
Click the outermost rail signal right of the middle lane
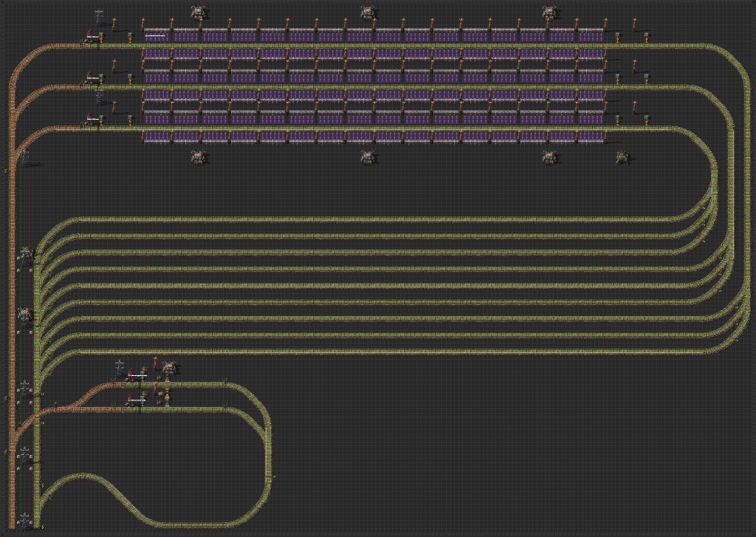click(x=647, y=78)
